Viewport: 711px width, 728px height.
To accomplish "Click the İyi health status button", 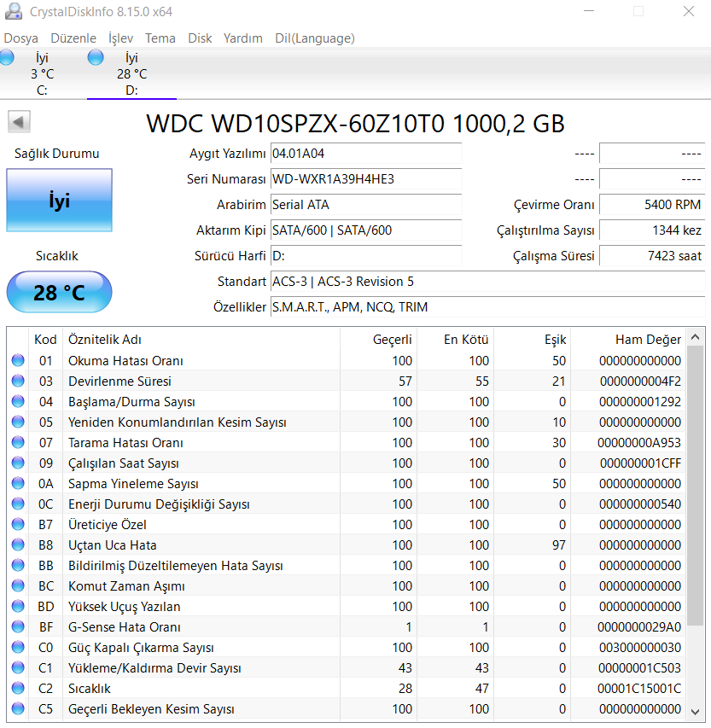I will pos(59,201).
